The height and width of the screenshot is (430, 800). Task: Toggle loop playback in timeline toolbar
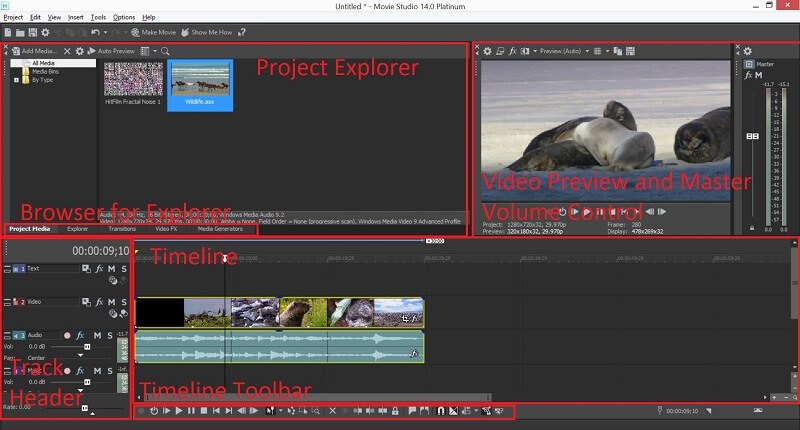pyautogui.click(x=154, y=411)
